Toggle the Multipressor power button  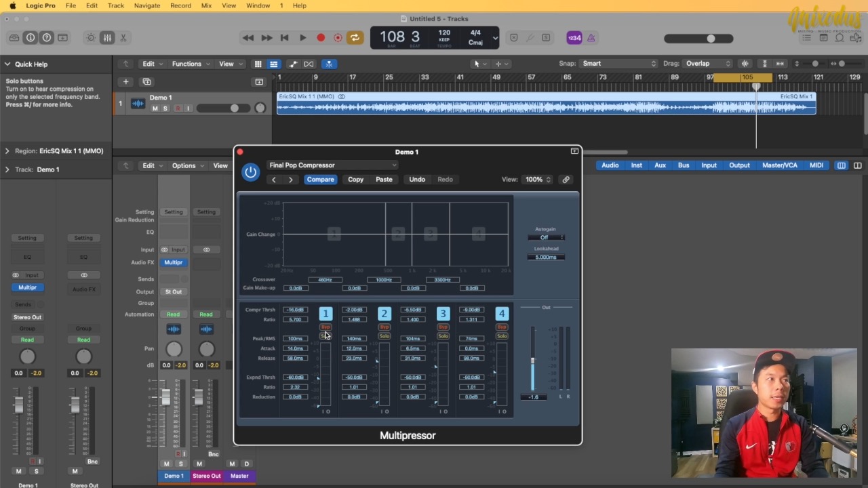click(250, 172)
